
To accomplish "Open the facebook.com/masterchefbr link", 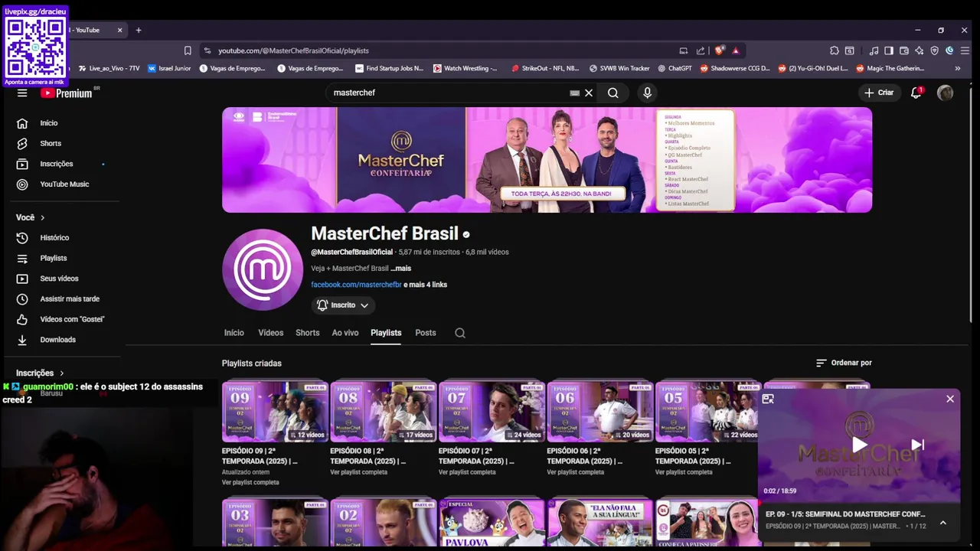I will pyautogui.click(x=356, y=285).
